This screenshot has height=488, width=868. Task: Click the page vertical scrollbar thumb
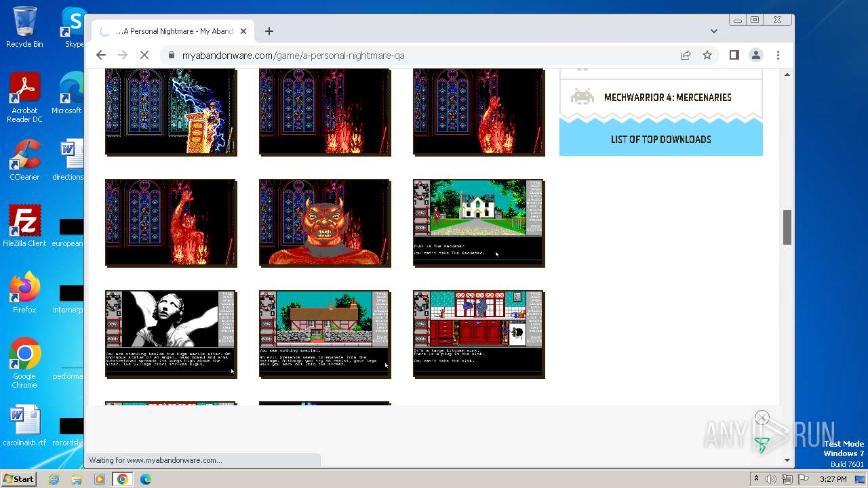pos(787,227)
